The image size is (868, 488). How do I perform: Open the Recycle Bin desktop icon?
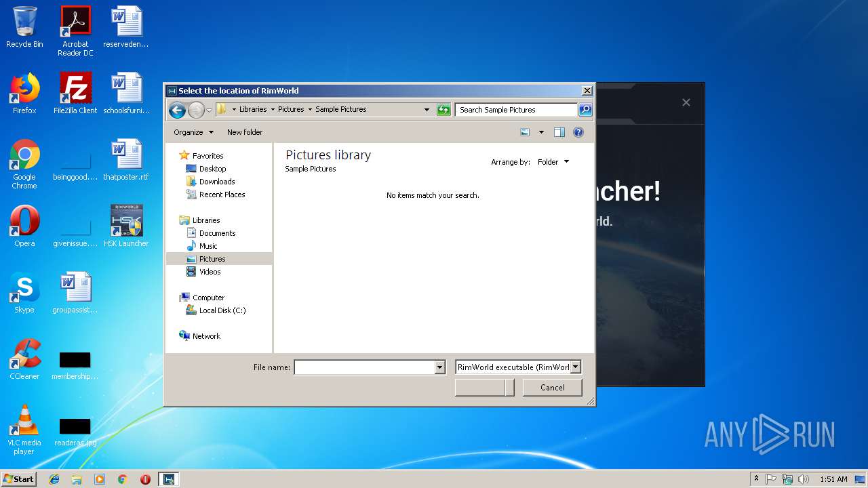(24, 27)
